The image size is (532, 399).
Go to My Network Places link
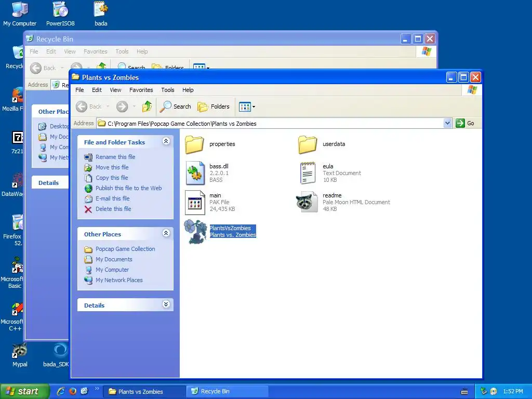[x=119, y=280]
